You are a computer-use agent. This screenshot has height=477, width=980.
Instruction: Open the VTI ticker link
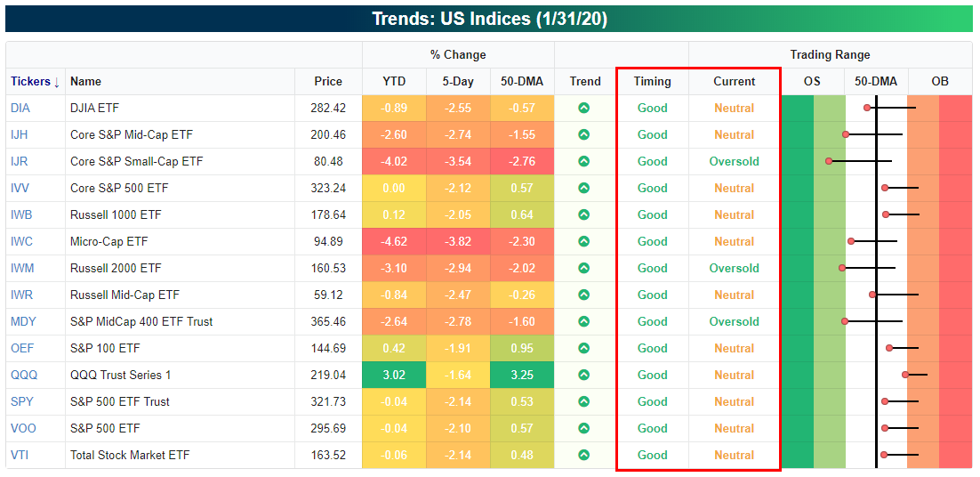[20, 455]
